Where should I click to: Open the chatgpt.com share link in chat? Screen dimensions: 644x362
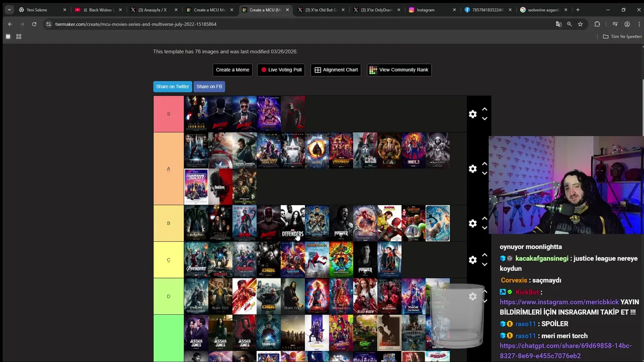pyautogui.click(x=566, y=351)
